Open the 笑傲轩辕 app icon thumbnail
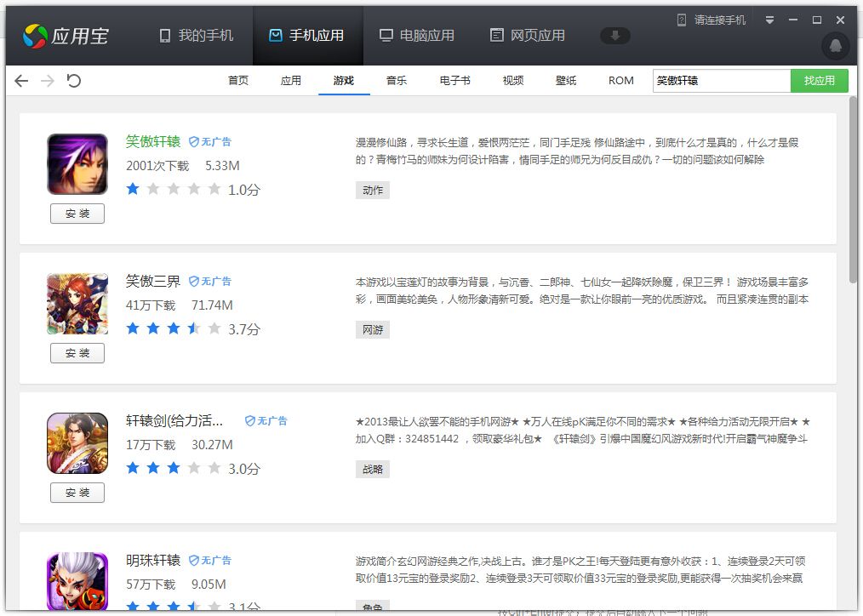 tap(77, 164)
